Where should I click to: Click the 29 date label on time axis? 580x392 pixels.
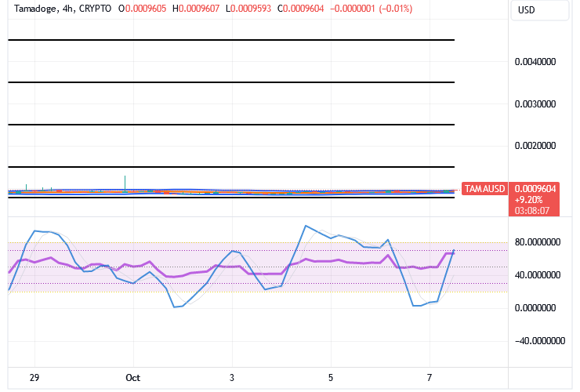(x=34, y=378)
